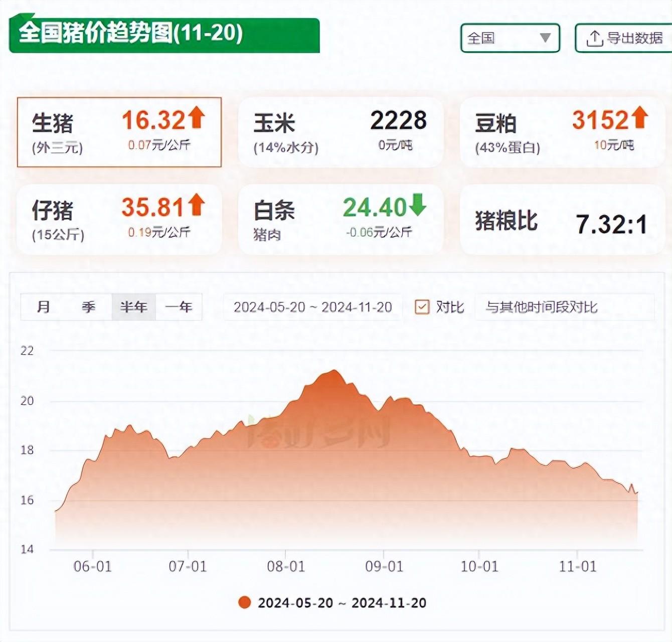Viewport: 672px width, 642px height.
Task: Click the 06-01 x-axis label
Action: point(92,567)
